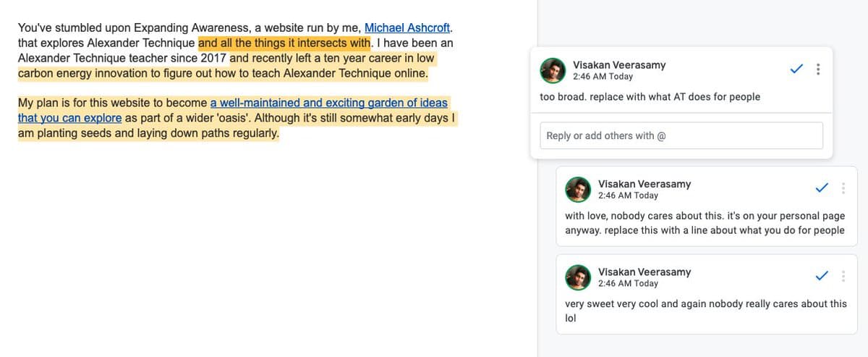Expand options menu on "very sweet very cool" comment
Screen dimensions: 868x357
[843, 276]
